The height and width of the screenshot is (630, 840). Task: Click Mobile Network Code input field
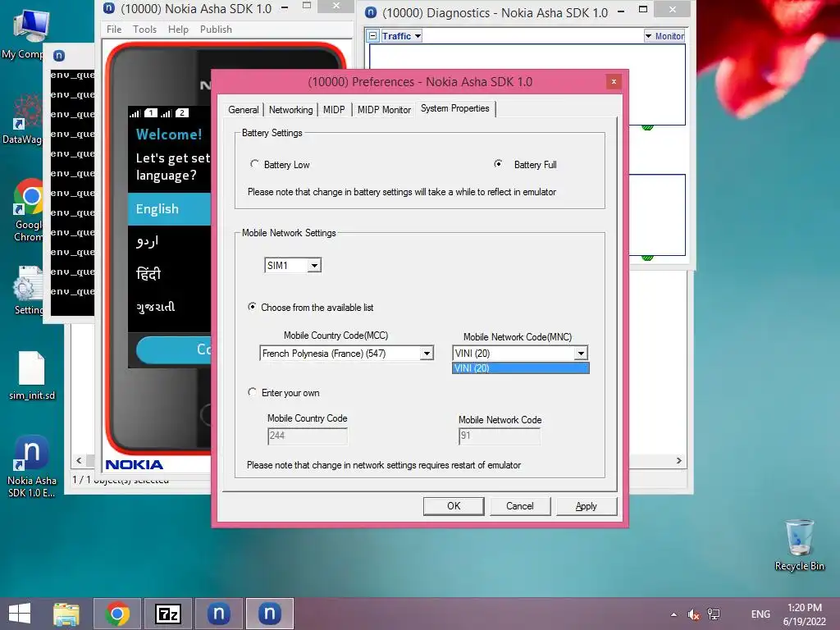pyautogui.click(x=500, y=436)
